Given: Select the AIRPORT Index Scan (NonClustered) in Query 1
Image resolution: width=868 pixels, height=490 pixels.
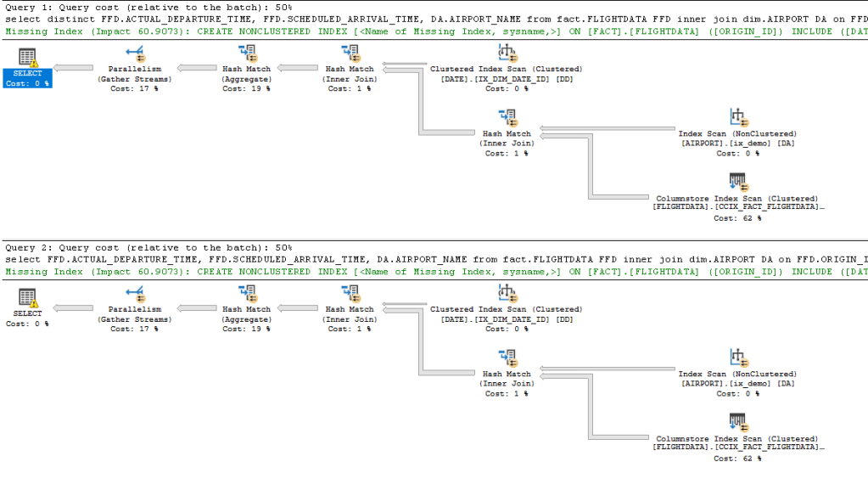Looking at the screenshot, I should click(736, 118).
